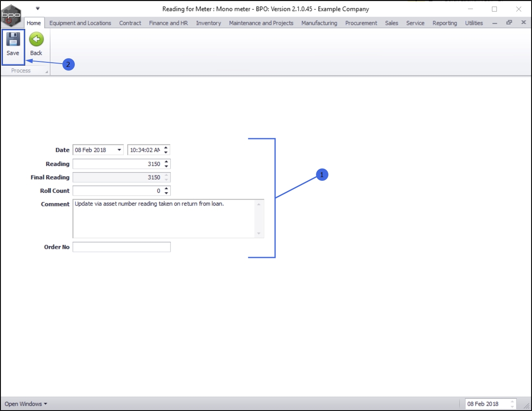Open the Inventory tab
Screen dimensions: 532x411
[x=209, y=23]
